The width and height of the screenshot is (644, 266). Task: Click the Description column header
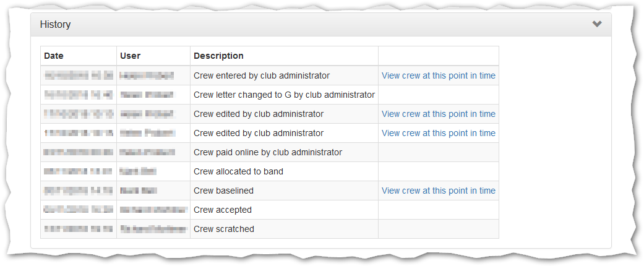click(x=218, y=56)
